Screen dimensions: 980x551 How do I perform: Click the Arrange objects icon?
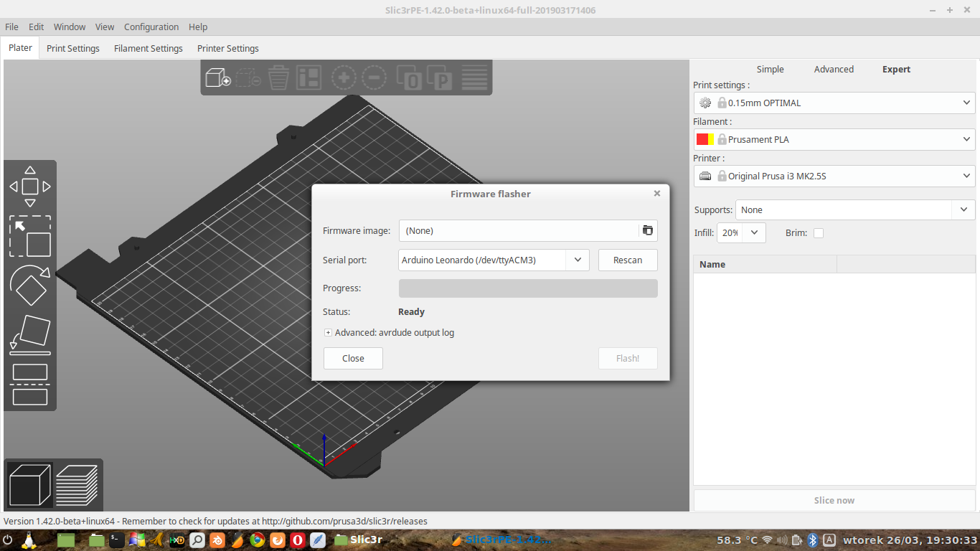pyautogui.click(x=309, y=77)
